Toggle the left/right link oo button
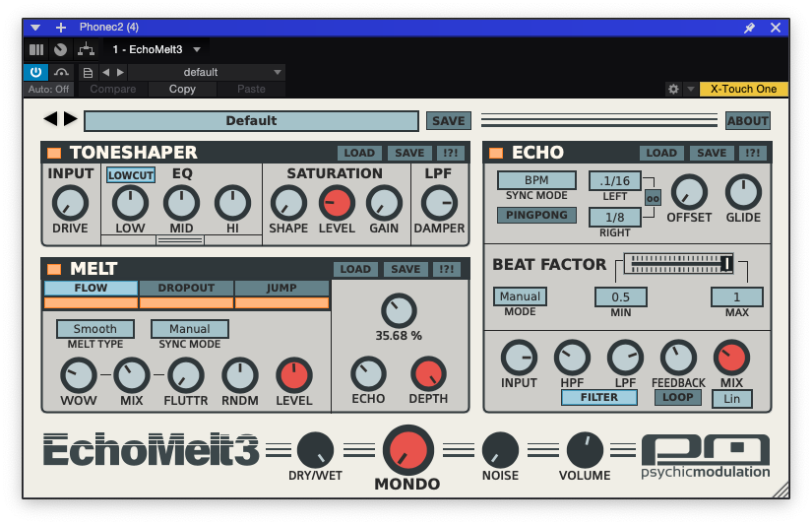The image size is (812, 525). pyautogui.click(x=653, y=198)
